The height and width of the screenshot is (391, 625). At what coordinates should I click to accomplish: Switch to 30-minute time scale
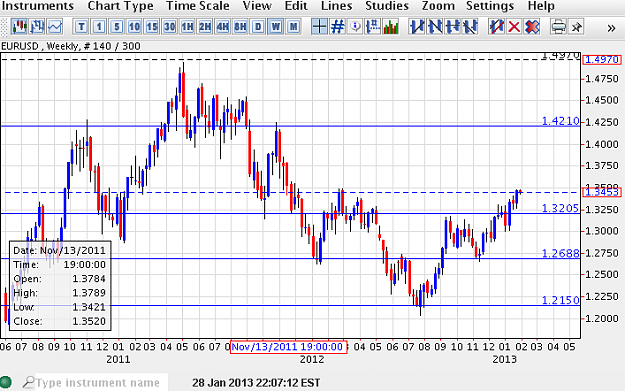click(x=169, y=27)
